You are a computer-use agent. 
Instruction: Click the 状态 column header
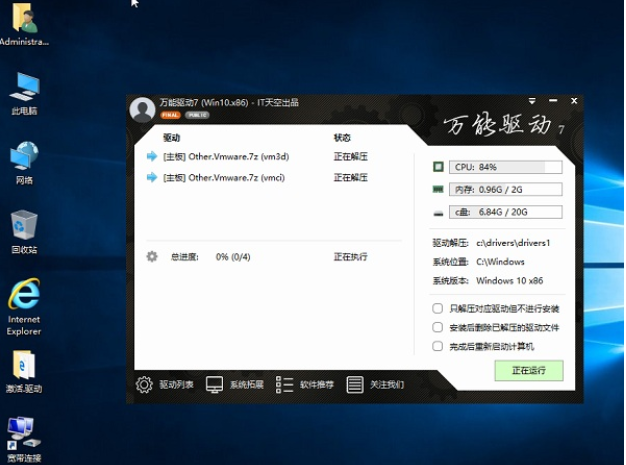(x=342, y=138)
